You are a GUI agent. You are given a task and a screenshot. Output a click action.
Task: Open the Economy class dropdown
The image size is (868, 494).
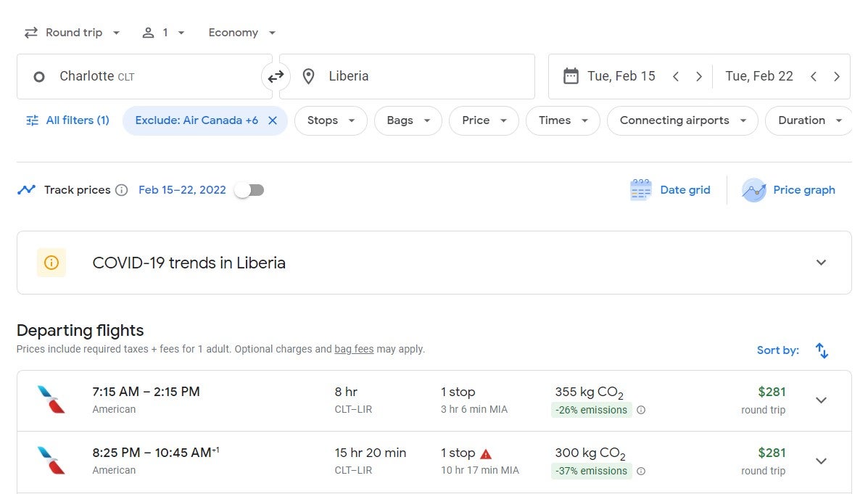click(x=242, y=33)
